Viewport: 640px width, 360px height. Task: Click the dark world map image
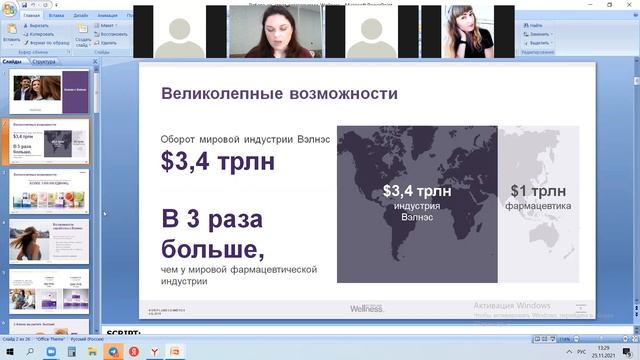click(x=417, y=204)
